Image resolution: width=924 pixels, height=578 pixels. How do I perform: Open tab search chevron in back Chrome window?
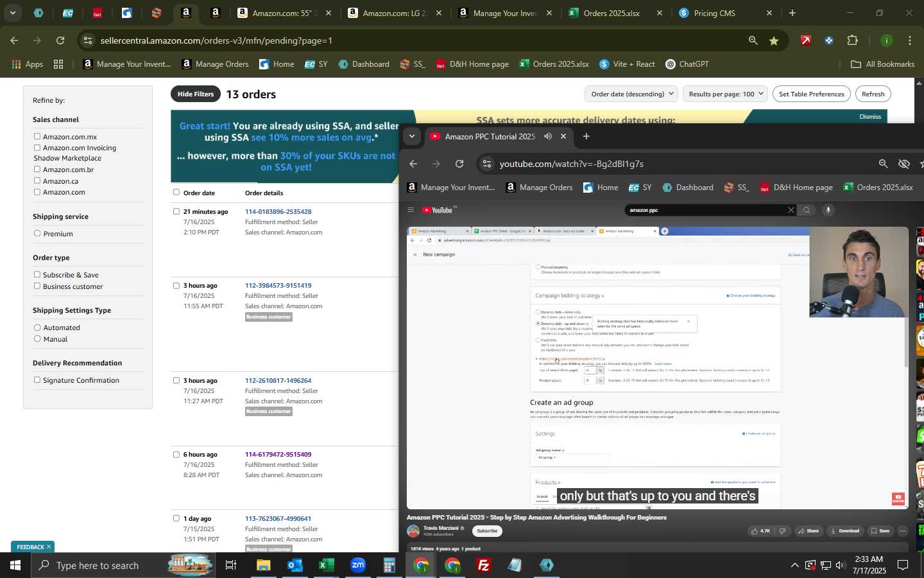pyautogui.click(x=12, y=13)
